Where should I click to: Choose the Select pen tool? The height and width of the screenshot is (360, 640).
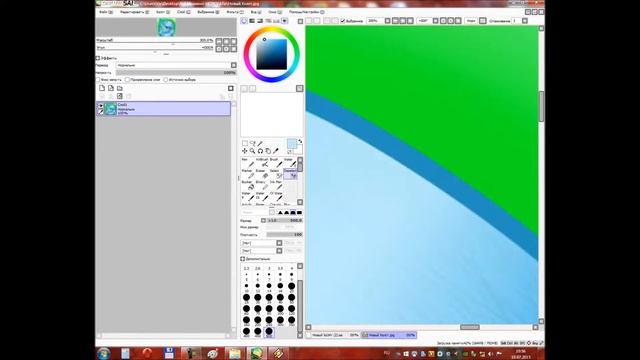pyautogui.click(x=276, y=173)
